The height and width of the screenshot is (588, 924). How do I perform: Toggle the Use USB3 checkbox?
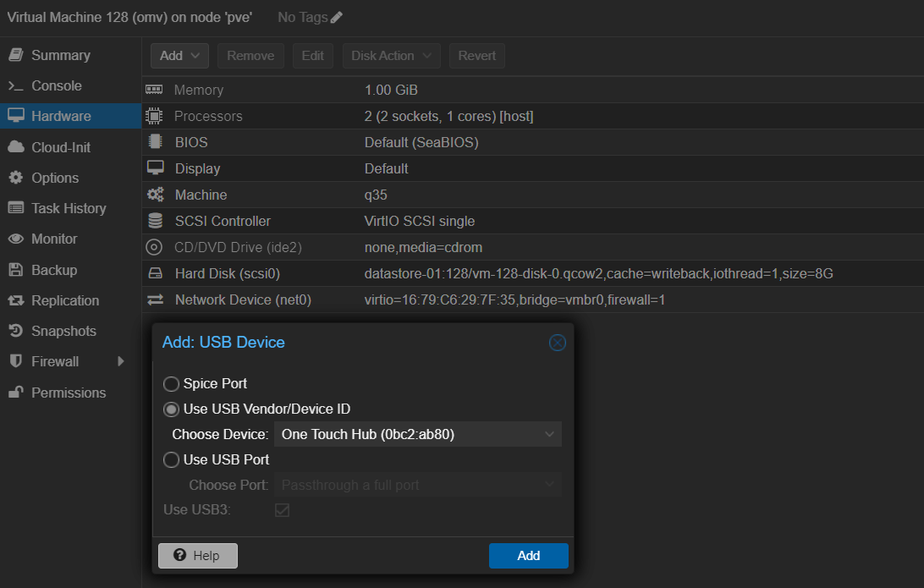click(x=282, y=510)
